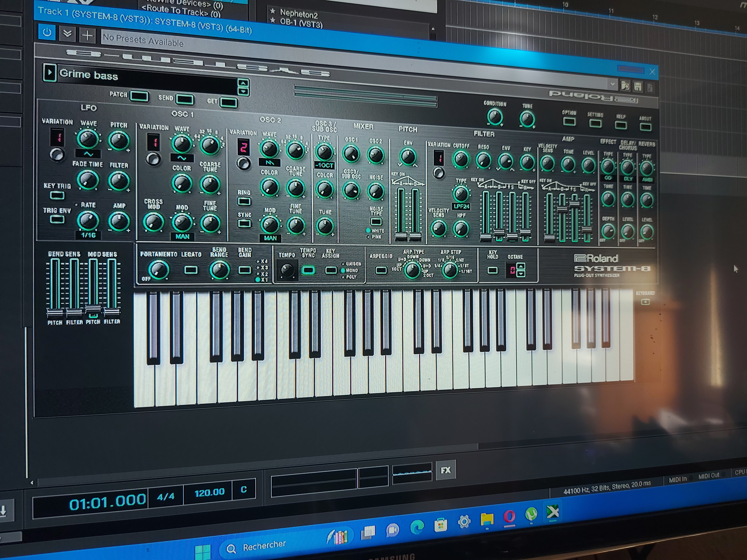Click OSC 2 variation round button

[243, 164]
